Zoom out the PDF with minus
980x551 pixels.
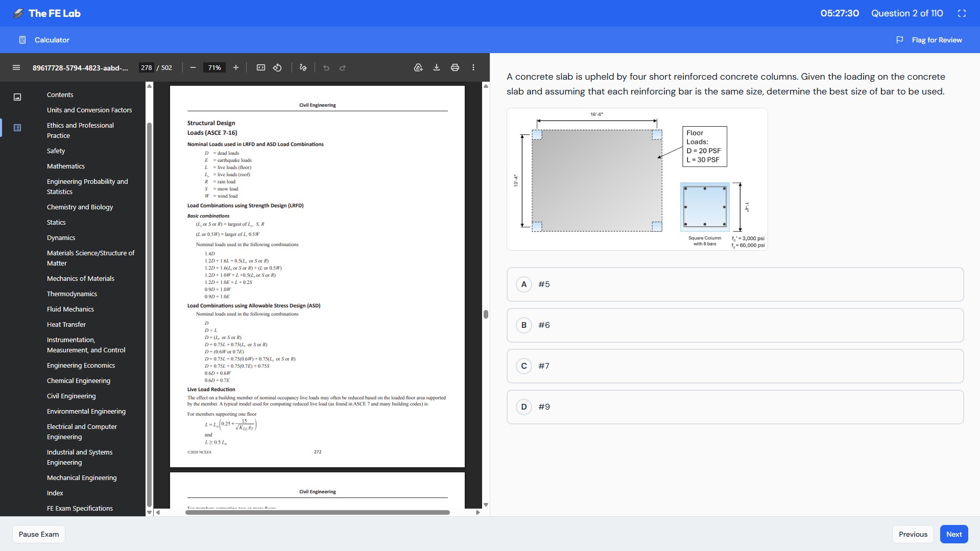click(193, 67)
